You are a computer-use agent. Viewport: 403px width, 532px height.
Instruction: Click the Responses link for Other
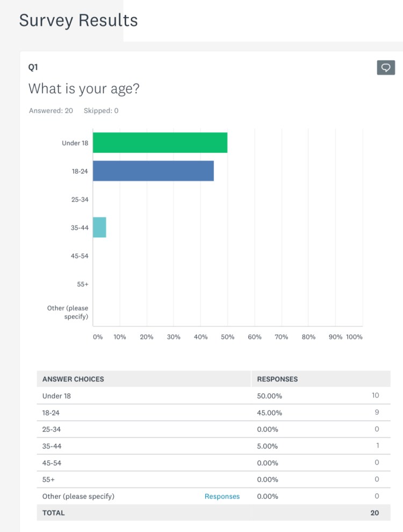pos(222,496)
